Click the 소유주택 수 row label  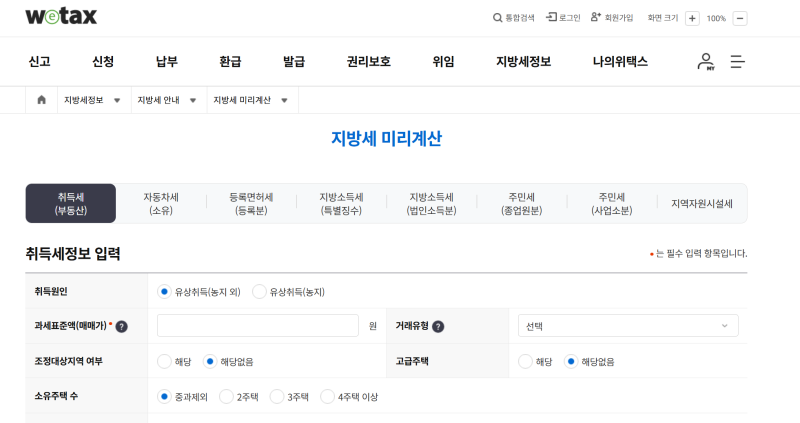(56, 396)
